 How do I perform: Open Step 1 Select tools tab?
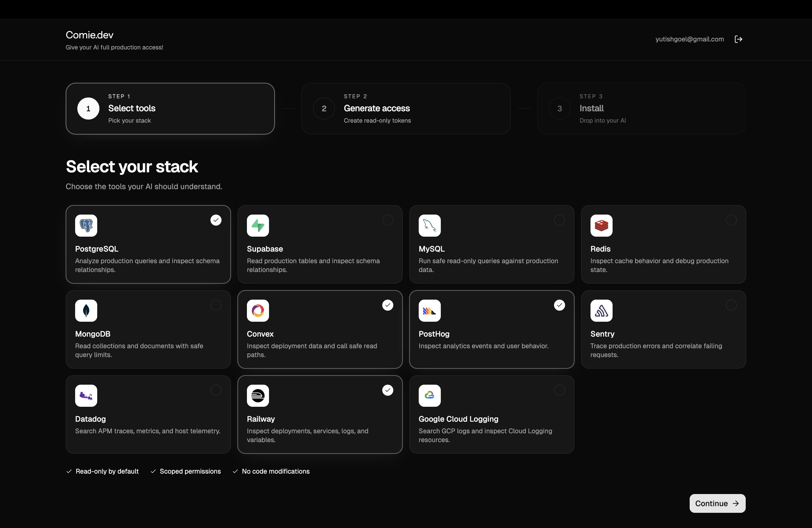(x=170, y=109)
